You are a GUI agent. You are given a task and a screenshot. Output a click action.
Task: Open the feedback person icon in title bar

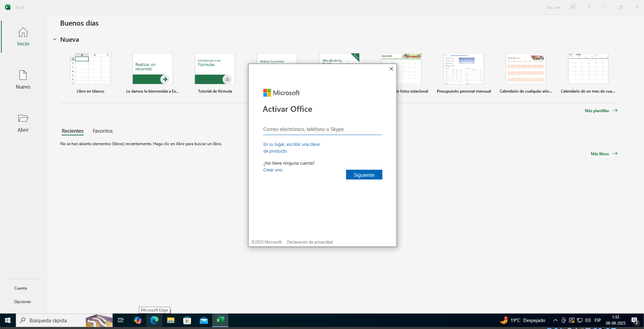pos(573,7)
